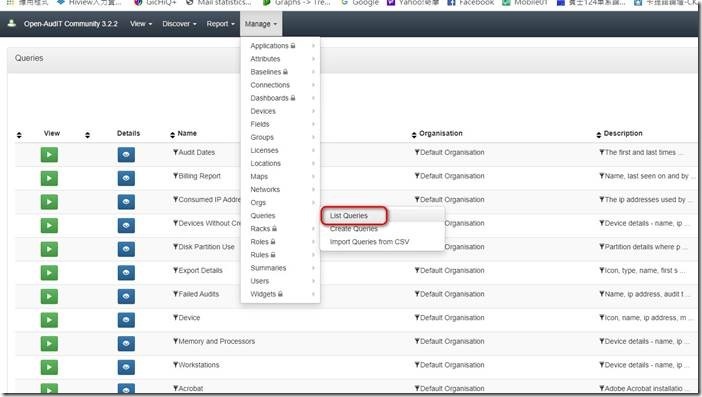This screenshot has width=702, height=397.
Task: Open Locations in Manage menu
Action: (x=280, y=163)
